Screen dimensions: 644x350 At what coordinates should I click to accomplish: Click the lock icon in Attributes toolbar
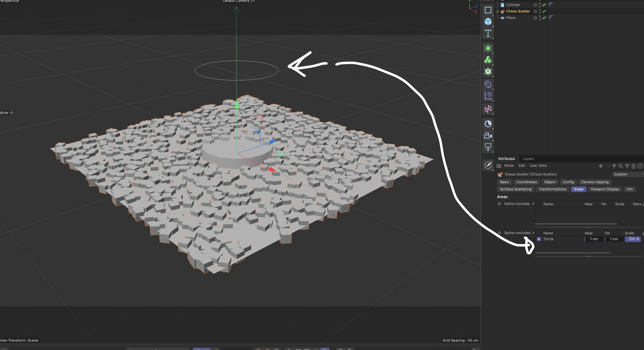click(633, 166)
